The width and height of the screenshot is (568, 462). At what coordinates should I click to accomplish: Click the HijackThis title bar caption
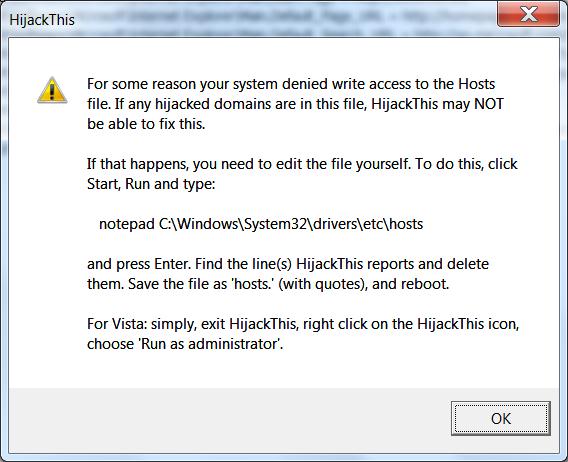tap(42, 20)
